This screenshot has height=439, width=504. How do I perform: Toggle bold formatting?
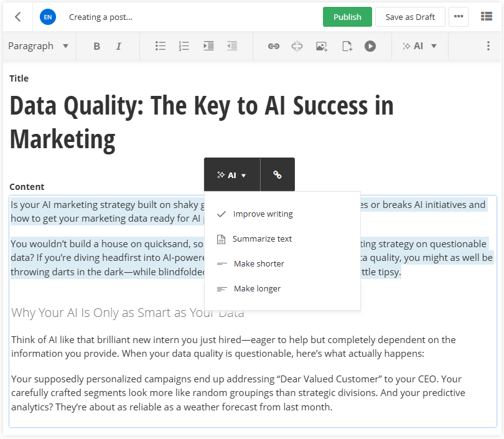96,46
